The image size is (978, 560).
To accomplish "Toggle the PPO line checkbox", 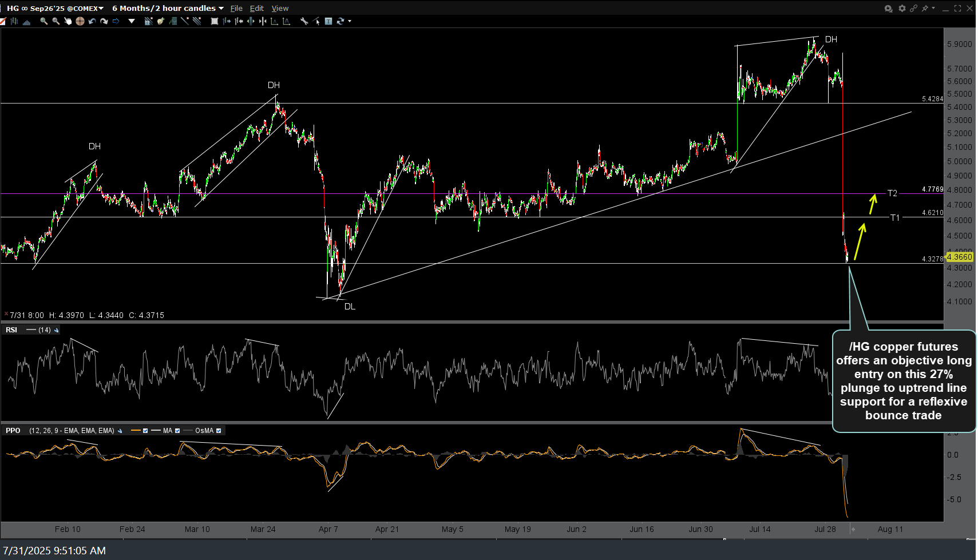I will [x=145, y=431].
